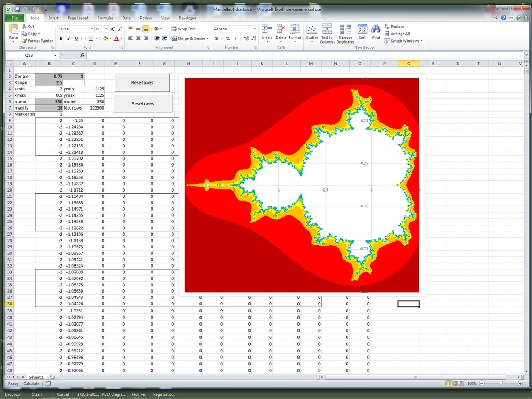Image resolution: width=532 pixels, height=399 pixels.
Task: Open the Calibri font name dropdown
Action: tap(92, 29)
